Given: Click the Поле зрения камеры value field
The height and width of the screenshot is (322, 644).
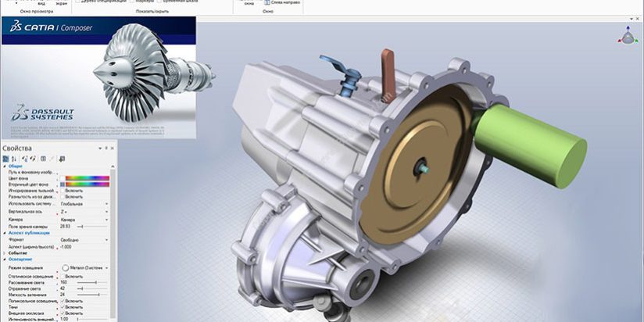Looking at the screenshot, I should coord(66,225).
